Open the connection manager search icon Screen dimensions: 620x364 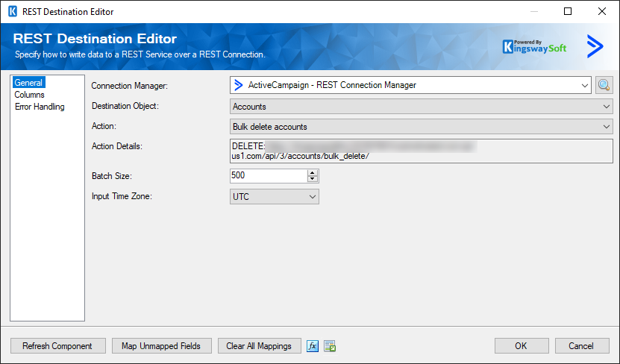tap(604, 85)
